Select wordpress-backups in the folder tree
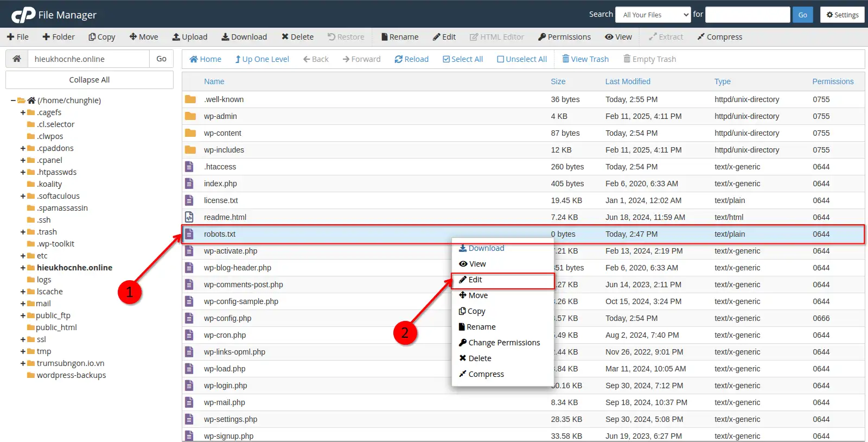The image size is (868, 442). (71, 375)
